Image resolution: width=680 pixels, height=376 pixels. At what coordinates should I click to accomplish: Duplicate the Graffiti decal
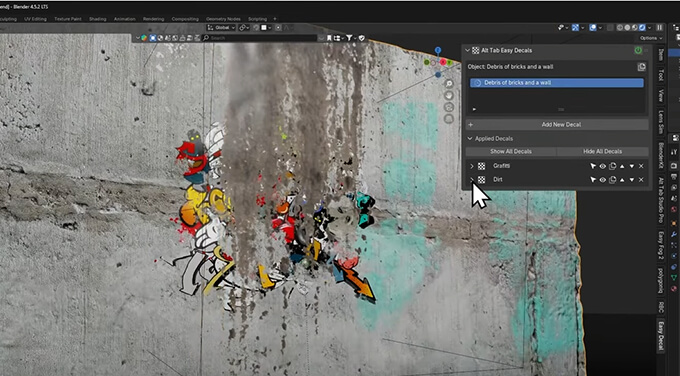click(x=612, y=166)
